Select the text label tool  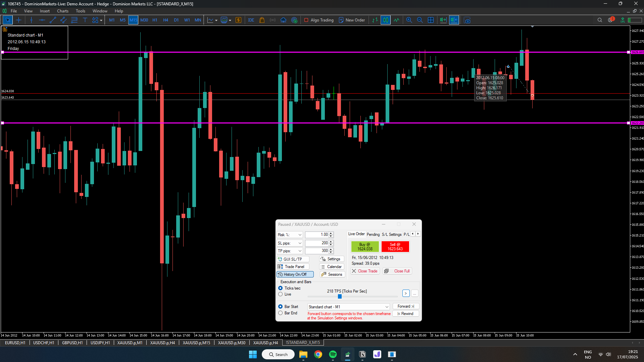(85, 20)
